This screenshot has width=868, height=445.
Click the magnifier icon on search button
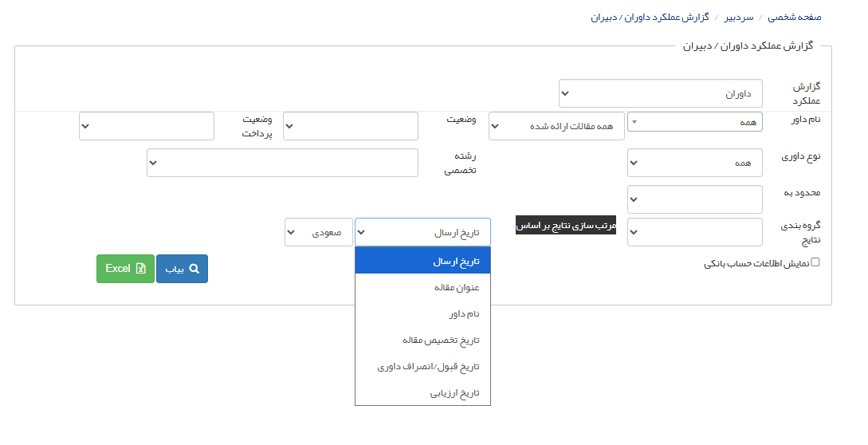click(194, 269)
